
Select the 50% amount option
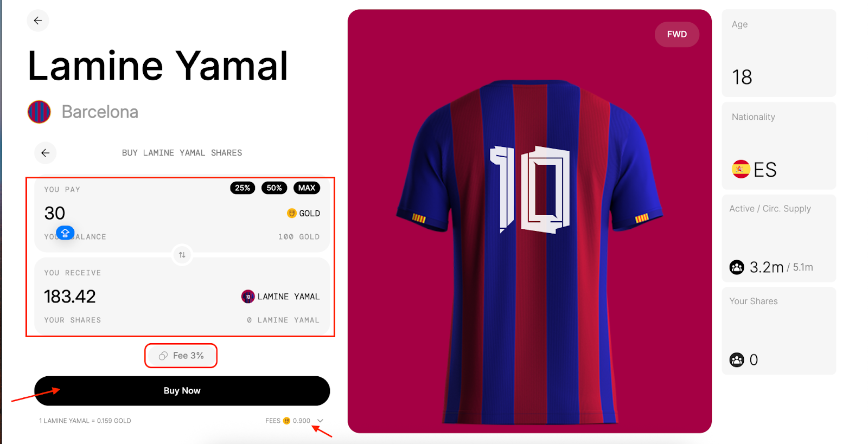coord(275,188)
